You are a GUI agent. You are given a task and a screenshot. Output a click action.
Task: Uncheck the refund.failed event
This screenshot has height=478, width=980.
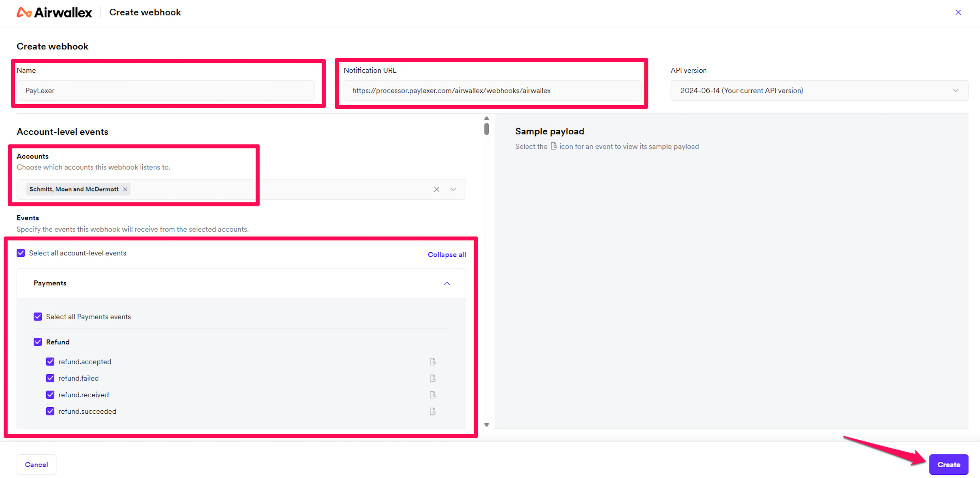pyautogui.click(x=50, y=378)
